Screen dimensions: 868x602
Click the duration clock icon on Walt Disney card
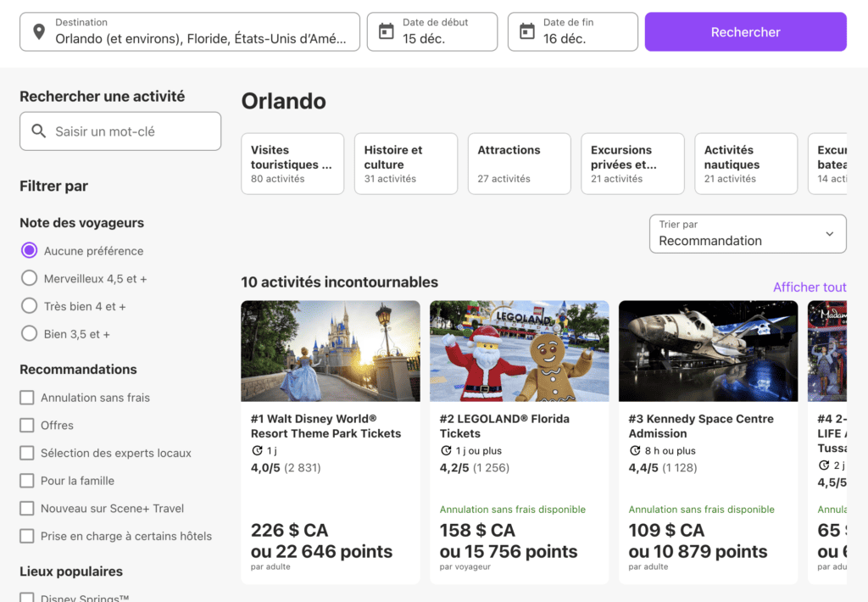[258, 451]
